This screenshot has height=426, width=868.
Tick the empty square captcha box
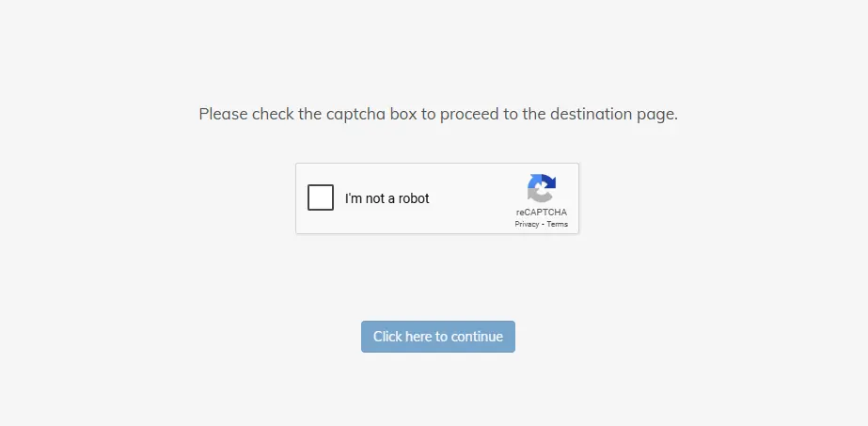[321, 197]
